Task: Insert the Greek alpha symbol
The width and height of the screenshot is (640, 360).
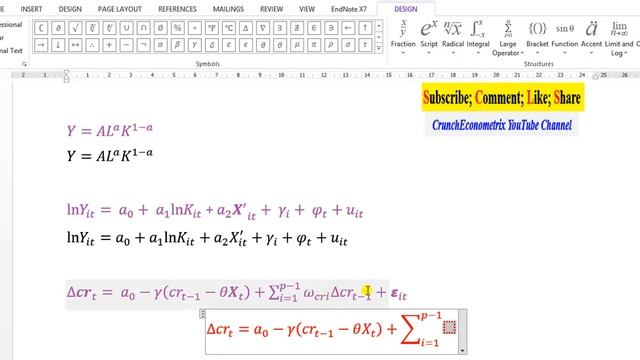Action: click(x=160, y=45)
